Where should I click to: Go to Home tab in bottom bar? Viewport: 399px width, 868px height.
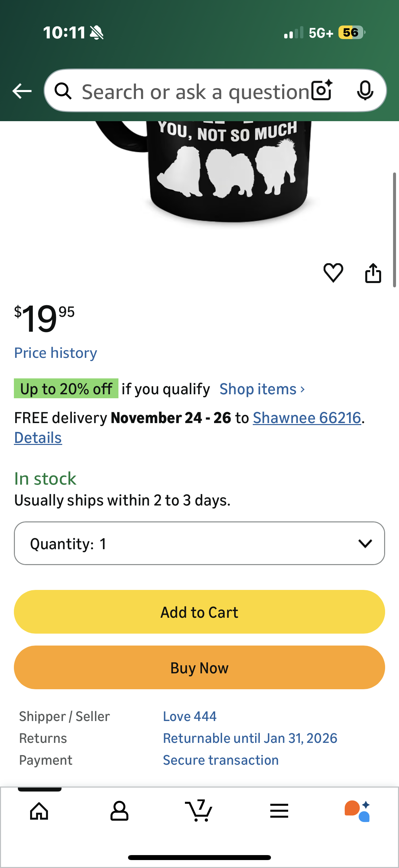pos(39,811)
